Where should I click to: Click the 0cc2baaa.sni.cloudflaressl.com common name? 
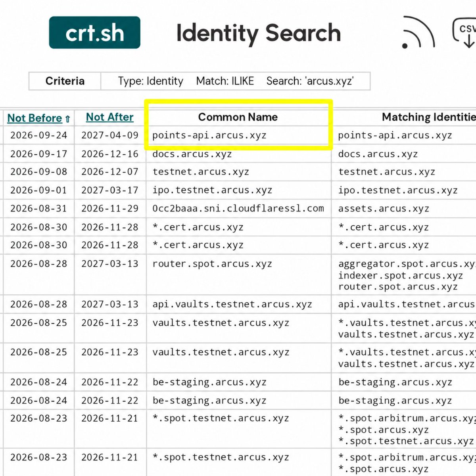(238, 208)
